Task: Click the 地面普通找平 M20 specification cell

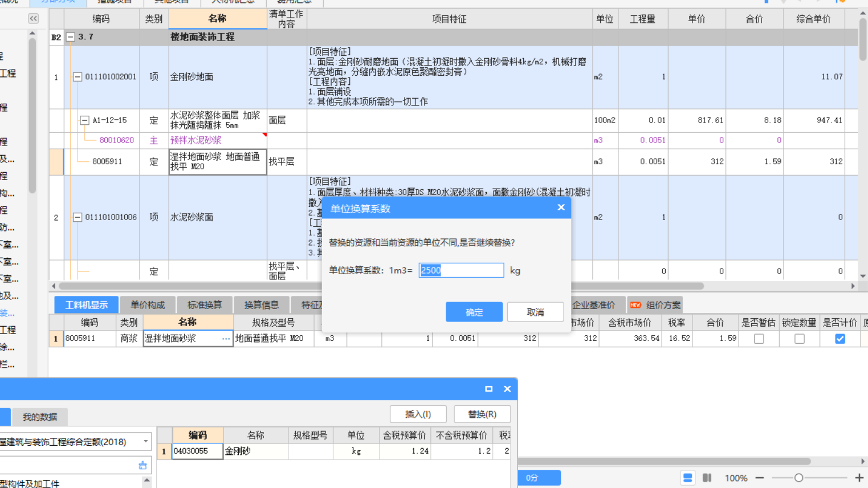Action: [x=273, y=339]
